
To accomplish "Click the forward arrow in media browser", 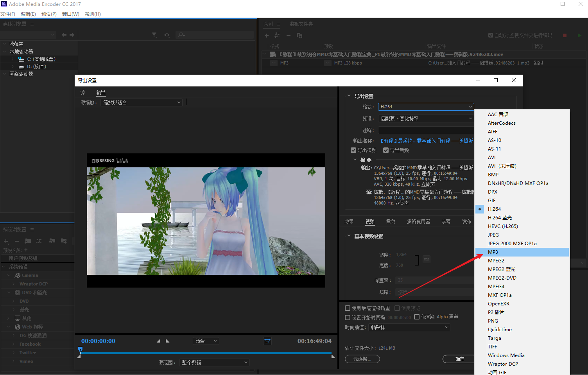I will [x=72, y=35].
